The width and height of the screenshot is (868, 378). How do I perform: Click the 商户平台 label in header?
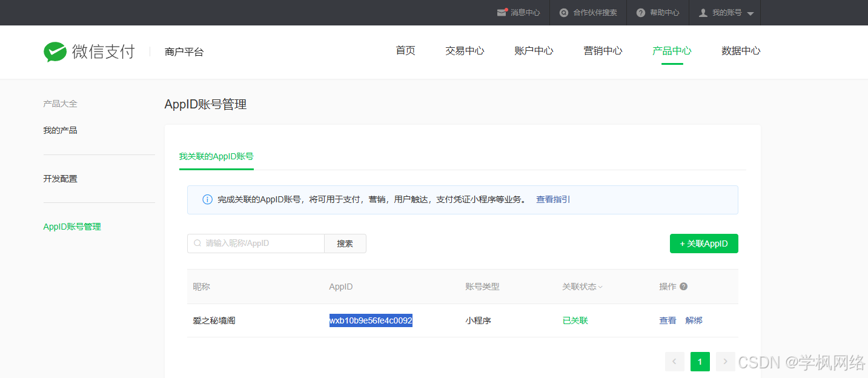184,52
